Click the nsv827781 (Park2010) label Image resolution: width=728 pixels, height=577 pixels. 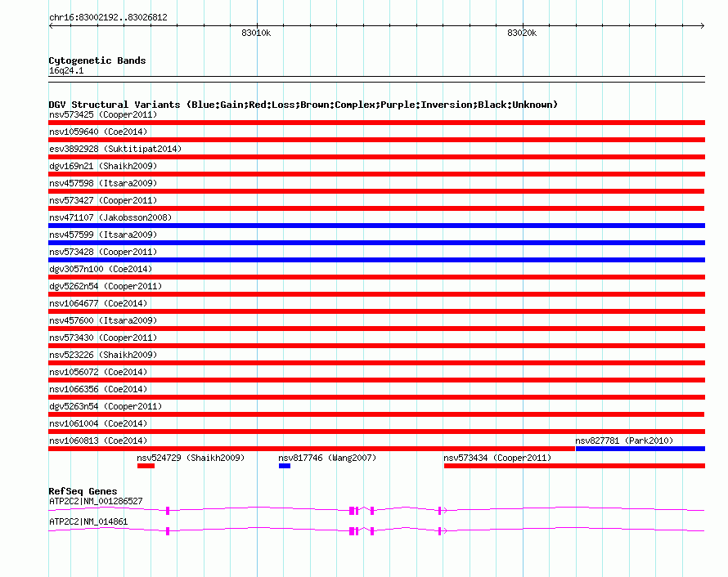624,441
